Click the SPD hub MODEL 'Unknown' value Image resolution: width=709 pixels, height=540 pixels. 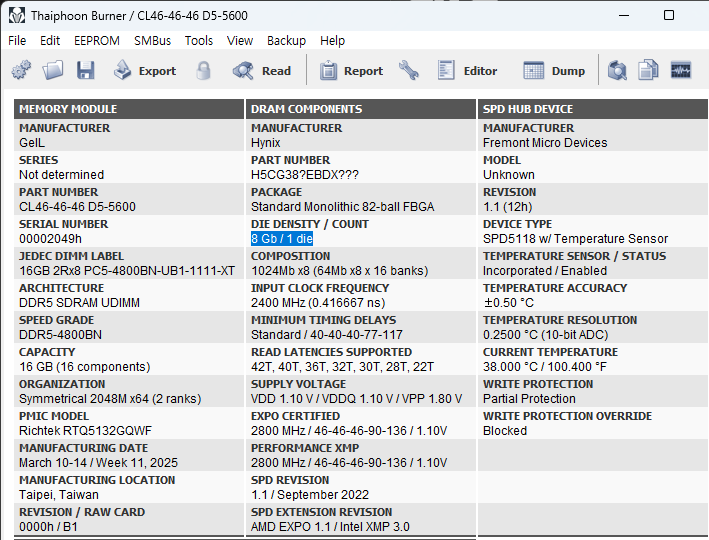(509, 175)
